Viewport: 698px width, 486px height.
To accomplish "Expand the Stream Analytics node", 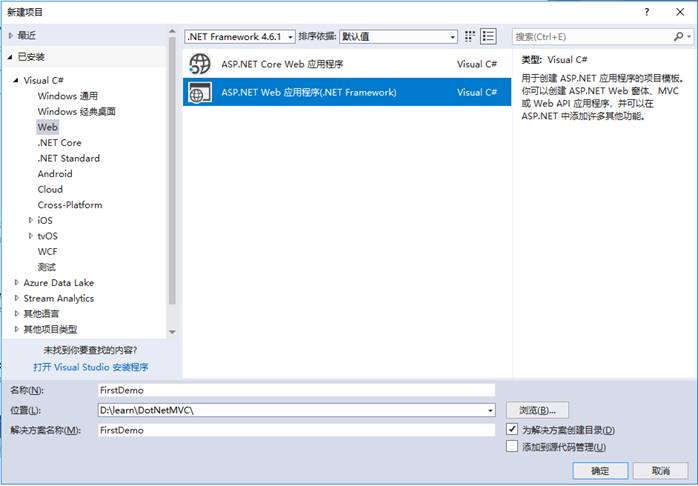I will pyautogui.click(x=17, y=298).
